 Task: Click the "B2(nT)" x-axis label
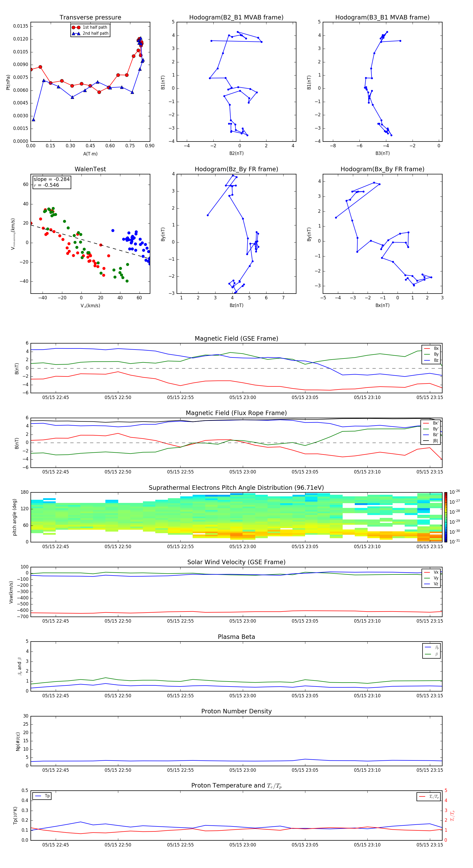236,153
